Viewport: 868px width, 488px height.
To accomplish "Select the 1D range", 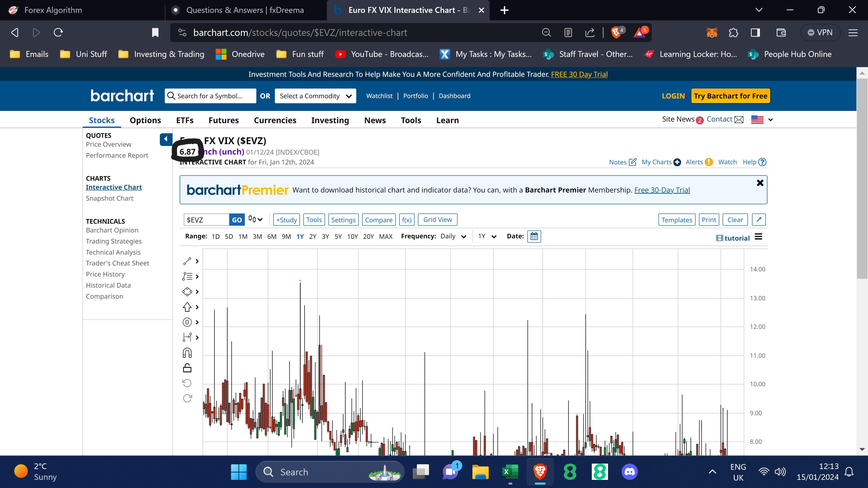I will pos(216,236).
